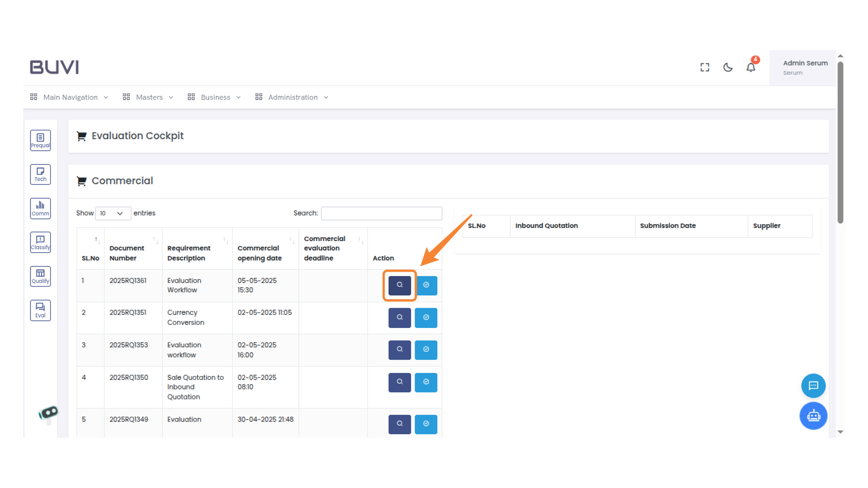This screenshot has height=488, width=868.
Task: Click the search button for 2025RQ1361
Action: [x=400, y=285]
